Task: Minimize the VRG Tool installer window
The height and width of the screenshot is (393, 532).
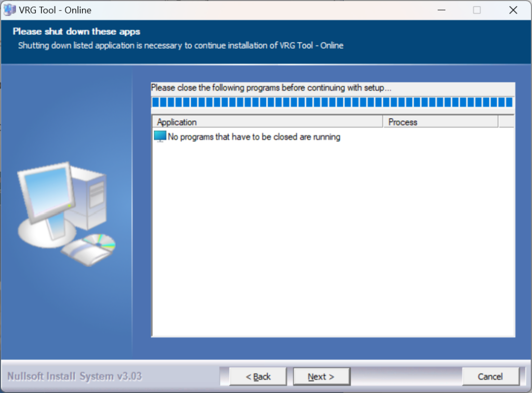Action: 442,10
